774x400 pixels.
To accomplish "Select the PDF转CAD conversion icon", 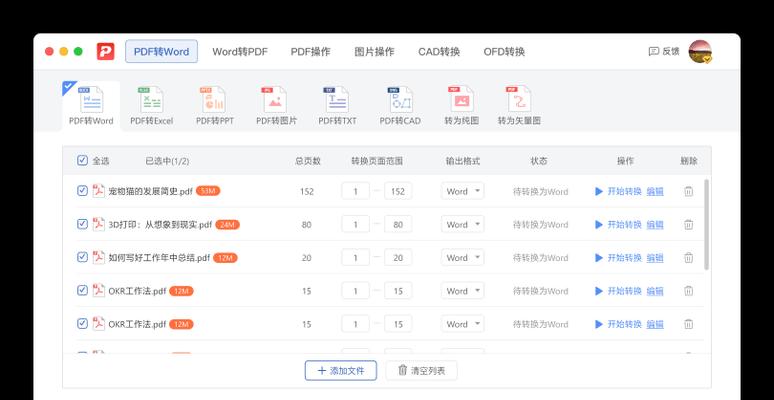I will [x=400, y=100].
